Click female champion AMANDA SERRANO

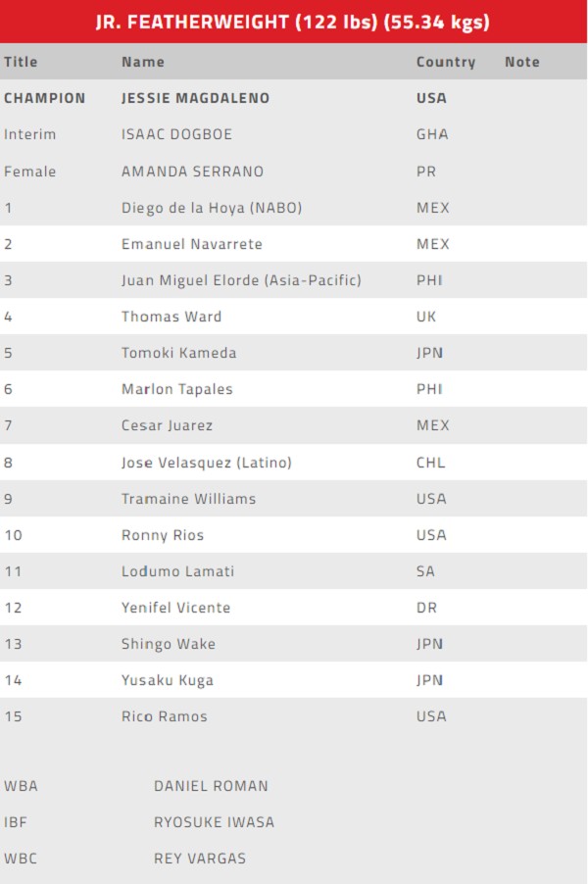point(193,172)
